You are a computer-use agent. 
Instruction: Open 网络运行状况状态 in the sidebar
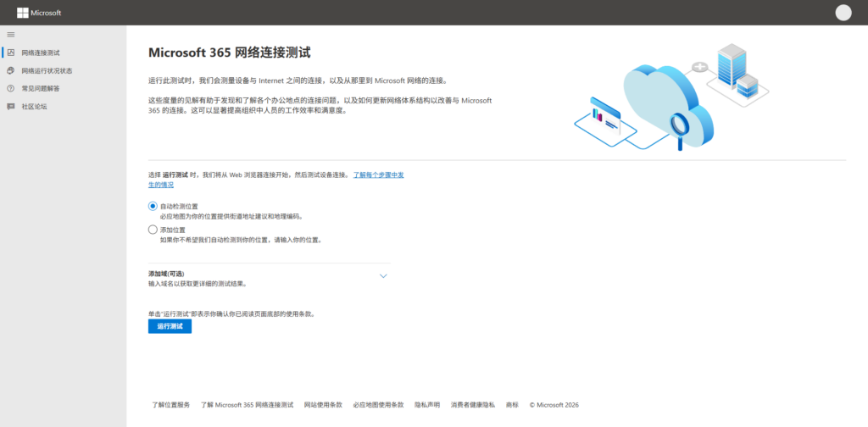pos(47,70)
